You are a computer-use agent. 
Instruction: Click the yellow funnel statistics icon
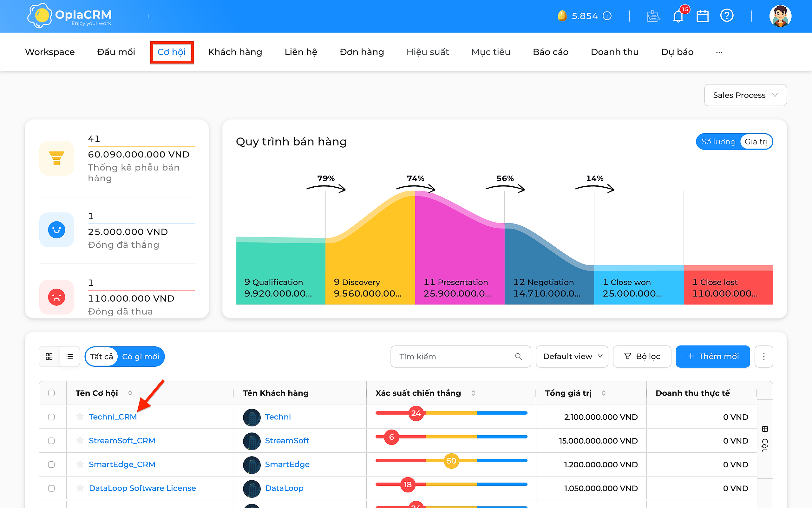57,158
